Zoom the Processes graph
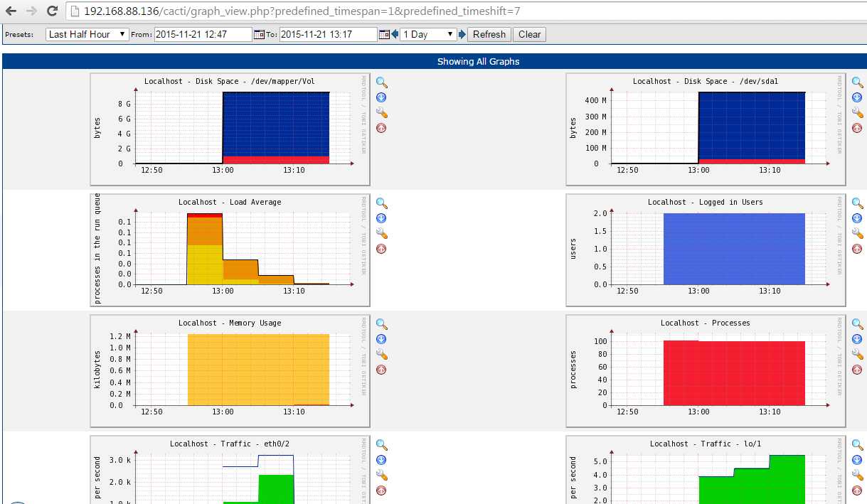The height and width of the screenshot is (504, 867). point(857,324)
